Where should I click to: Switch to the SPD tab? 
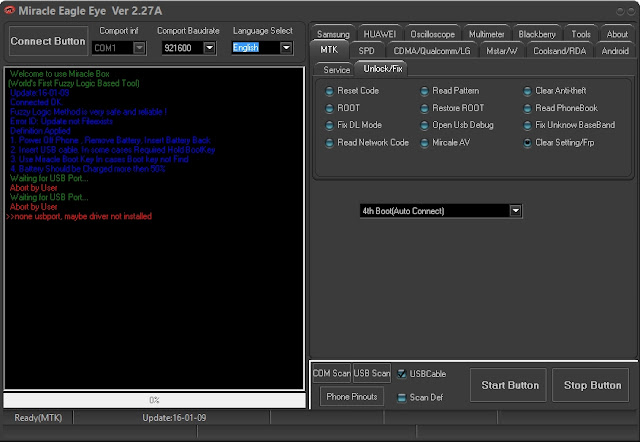point(366,51)
